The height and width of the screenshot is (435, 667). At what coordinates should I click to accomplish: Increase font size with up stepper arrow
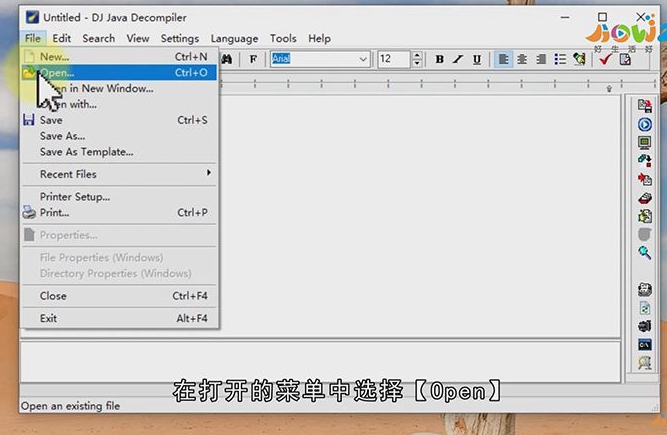pyautogui.click(x=417, y=55)
